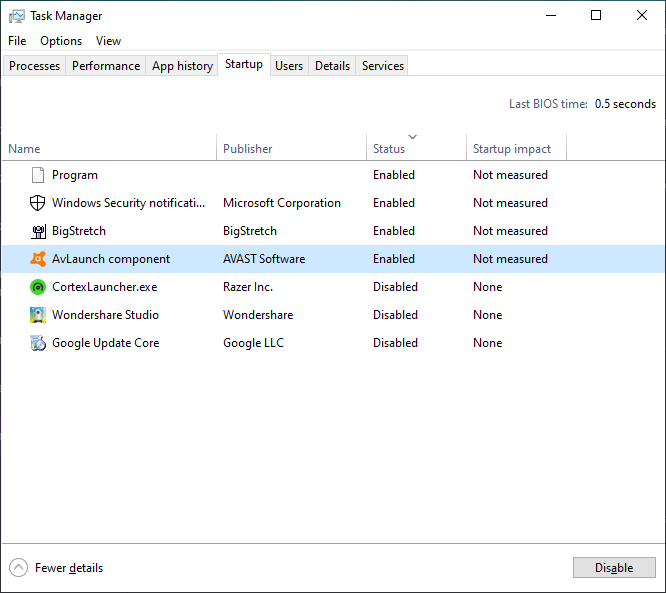Collapse view with Fewer details arrow
666x593 pixels.
[18, 568]
